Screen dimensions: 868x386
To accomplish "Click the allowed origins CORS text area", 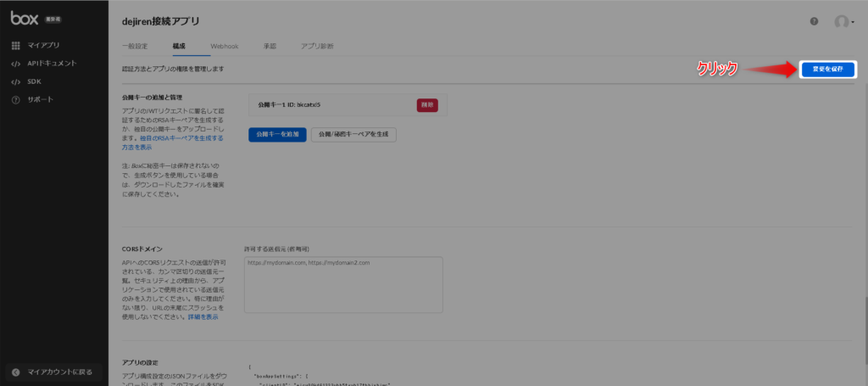I will 343,285.
